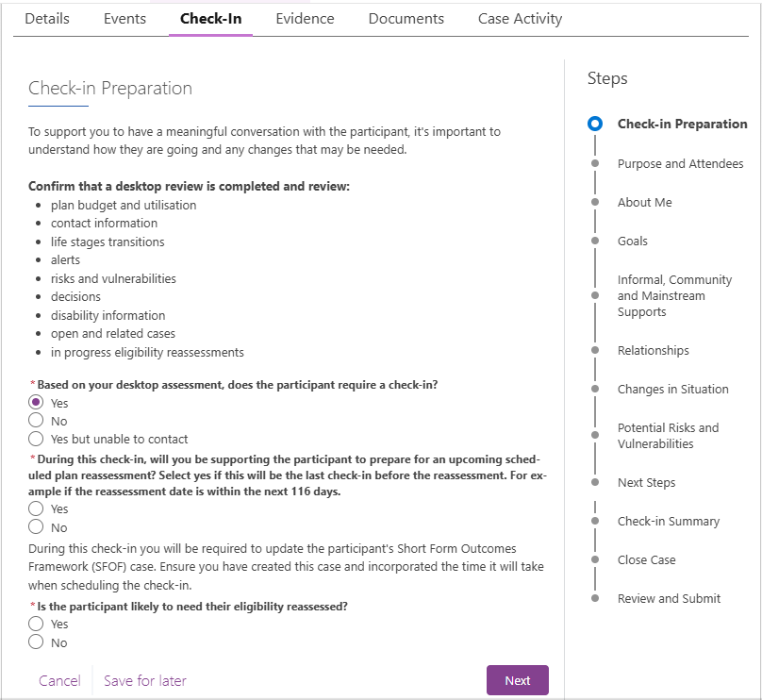Jump to Purpose and Attendees step
This screenshot has width=762, height=700.
(680, 163)
